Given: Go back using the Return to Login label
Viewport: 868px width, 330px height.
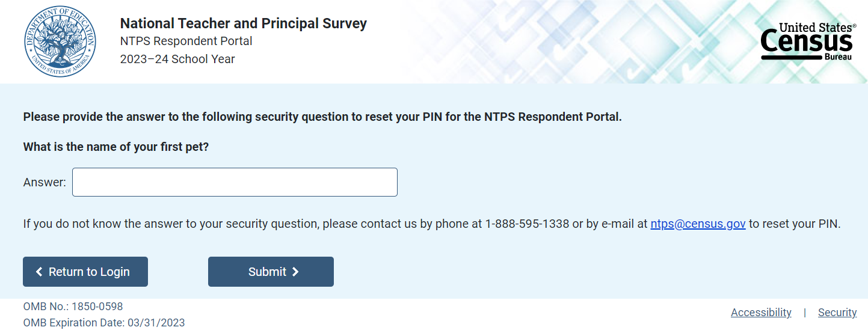Looking at the screenshot, I should (89, 272).
